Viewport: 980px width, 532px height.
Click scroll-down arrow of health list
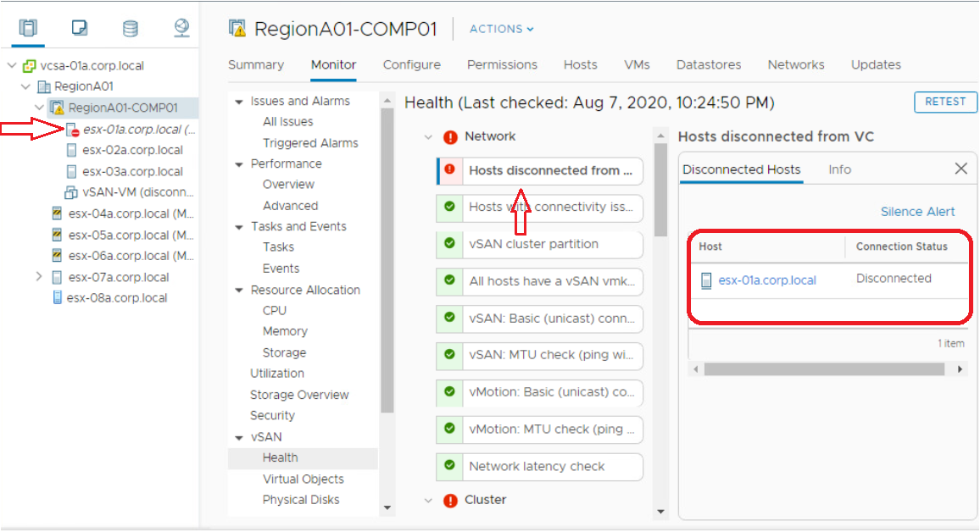[660, 512]
